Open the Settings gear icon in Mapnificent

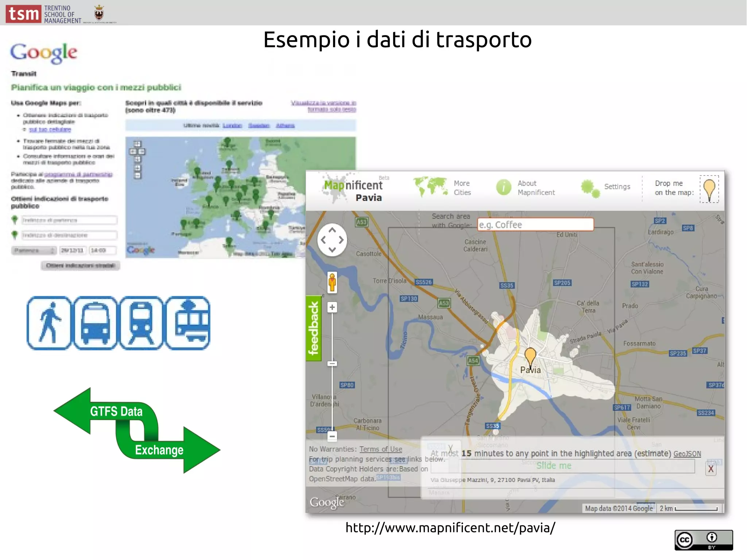pyautogui.click(x=590, y=188)
